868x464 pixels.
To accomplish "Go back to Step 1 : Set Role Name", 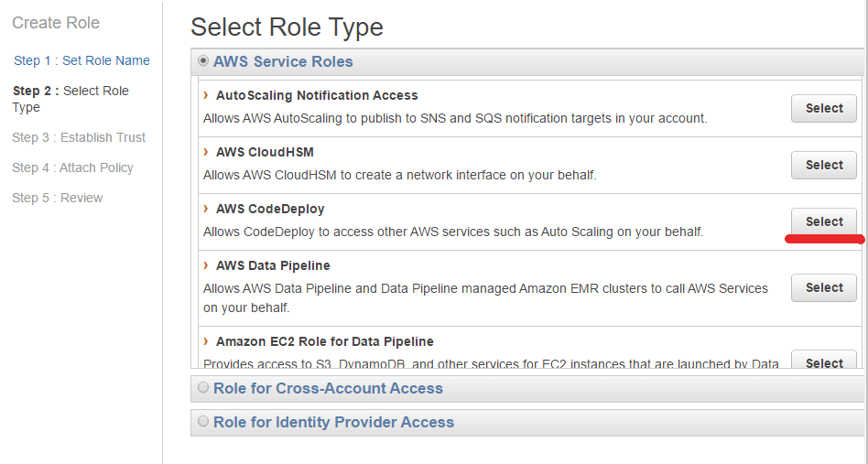I will [81, 60].
